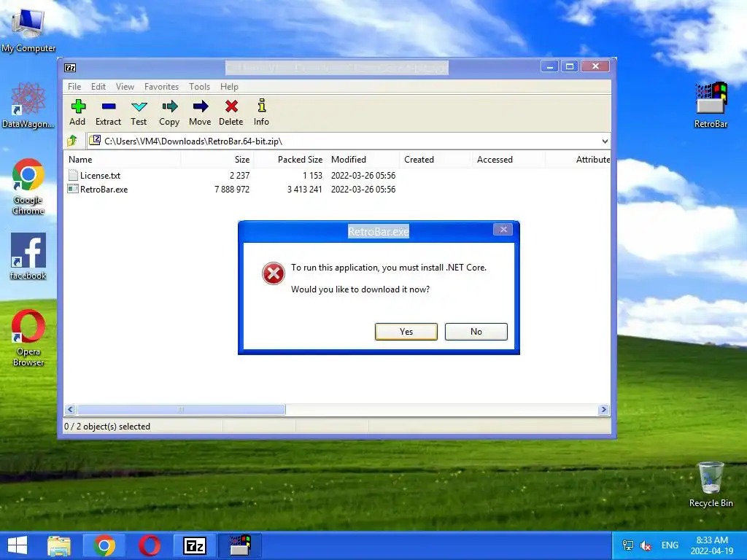747x560 pixels.
Task: Open the View menu
Action: (125, 87)
